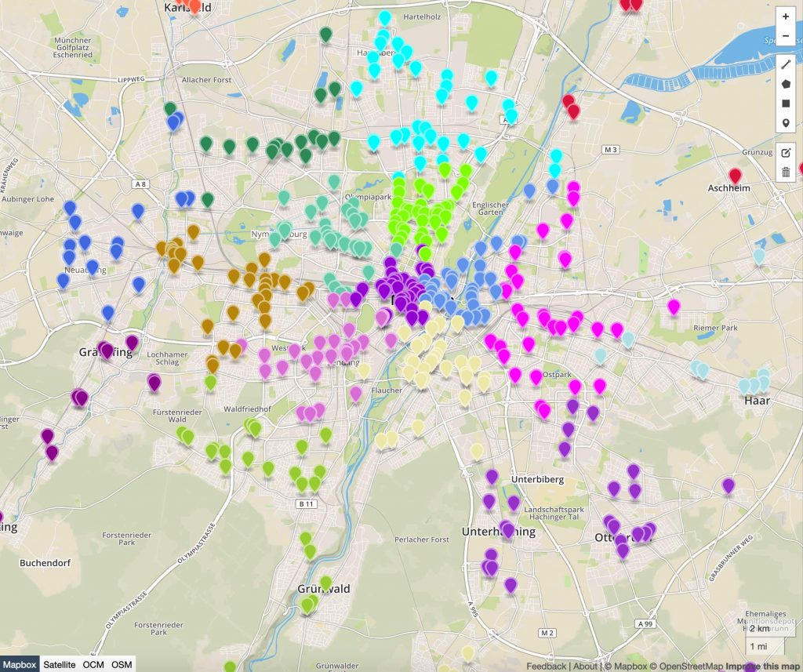Screen dimensions: 803x672
Task: Click the red marker above Aschheim
Action: (736, 176)
